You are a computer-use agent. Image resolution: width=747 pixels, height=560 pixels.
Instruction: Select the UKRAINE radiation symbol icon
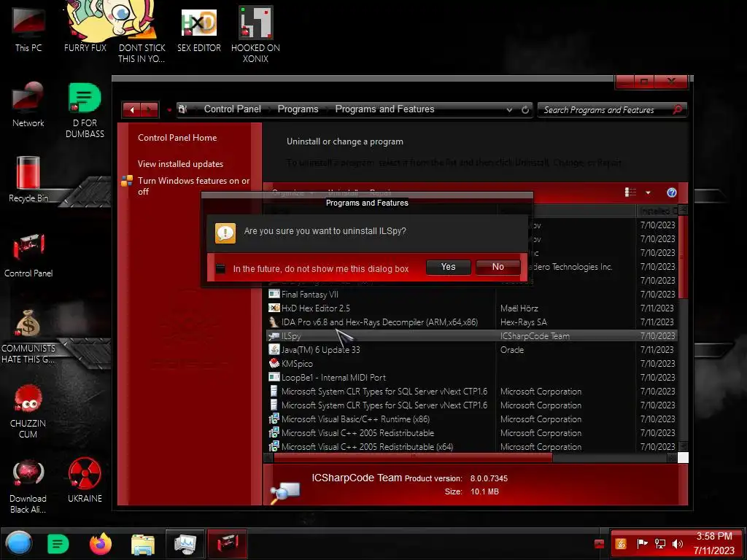click(85, 480)
